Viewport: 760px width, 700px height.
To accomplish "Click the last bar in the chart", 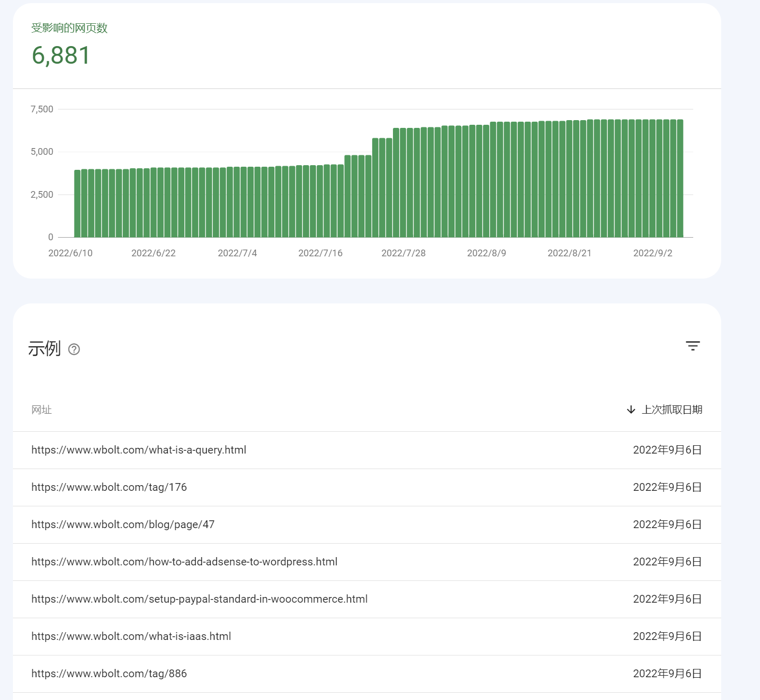I will tap(680, 179).
